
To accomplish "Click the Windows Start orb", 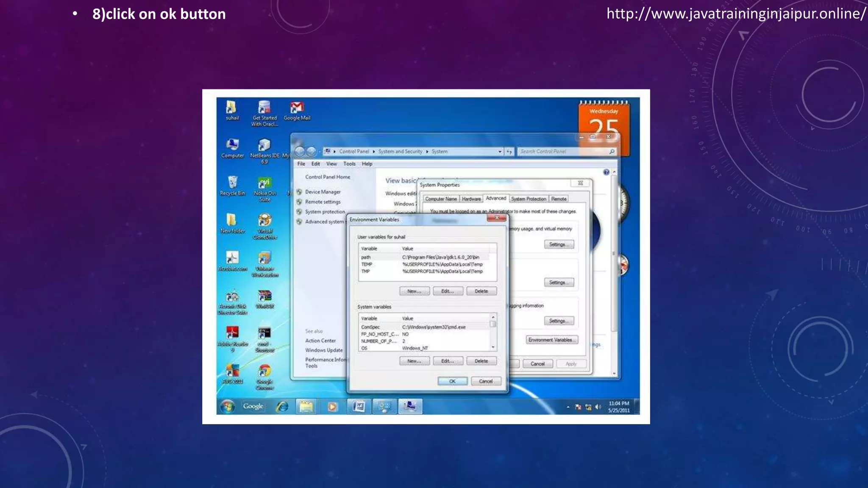I will [x=228, y=407].
